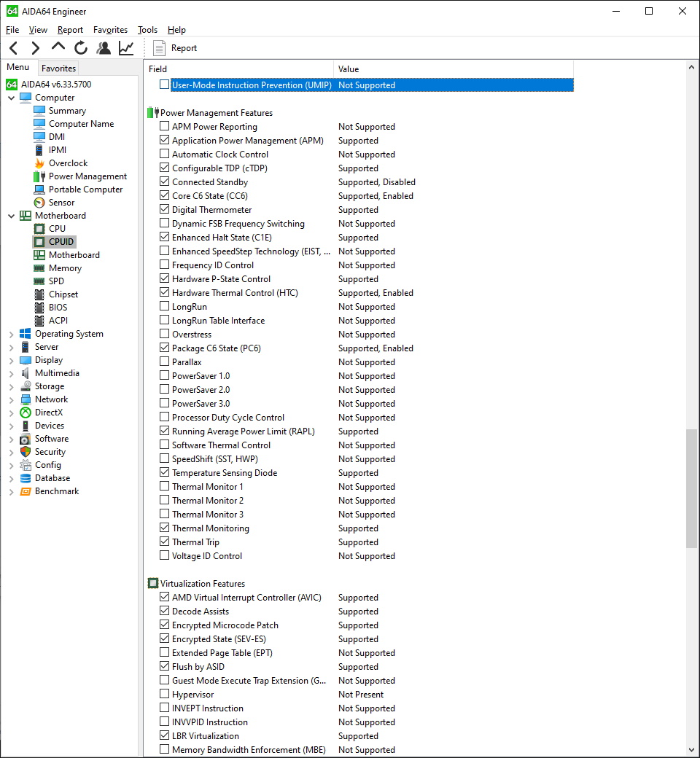Toggle the User-Mode Instruction Prevention checkbox
Viewport: 700px width, 758px height.
165,85
